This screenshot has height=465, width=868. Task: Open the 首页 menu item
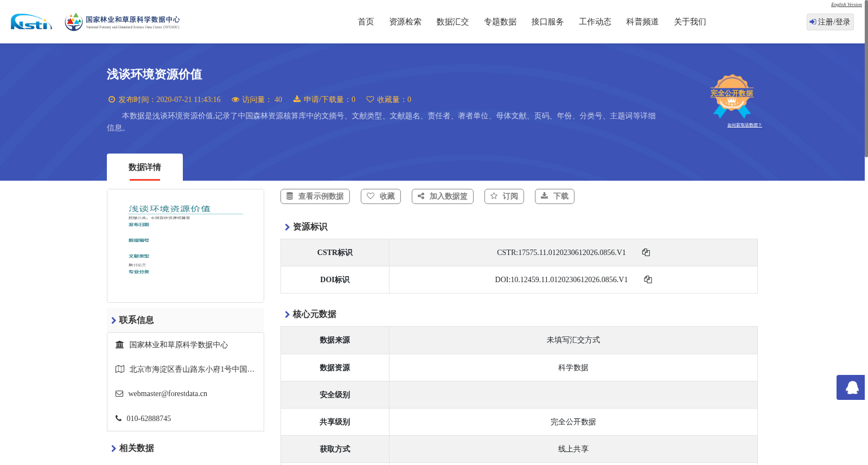pyautogui.click(x=366, y=22)
